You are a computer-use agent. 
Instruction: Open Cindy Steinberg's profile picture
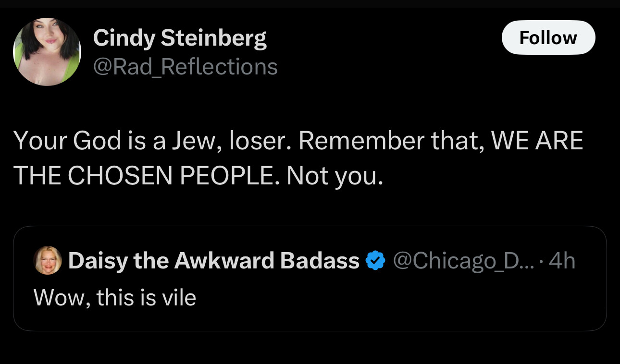47,52
